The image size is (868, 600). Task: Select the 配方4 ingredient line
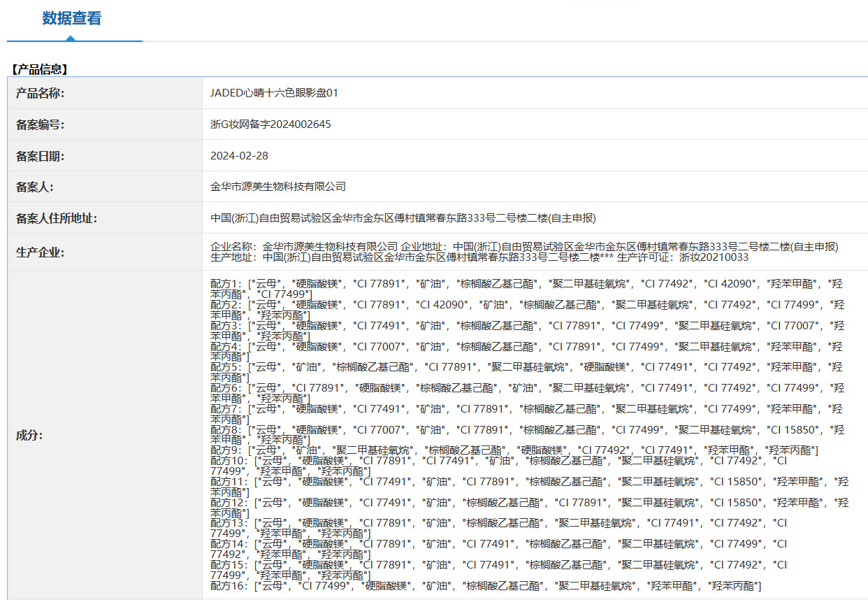tap(527, 351)
